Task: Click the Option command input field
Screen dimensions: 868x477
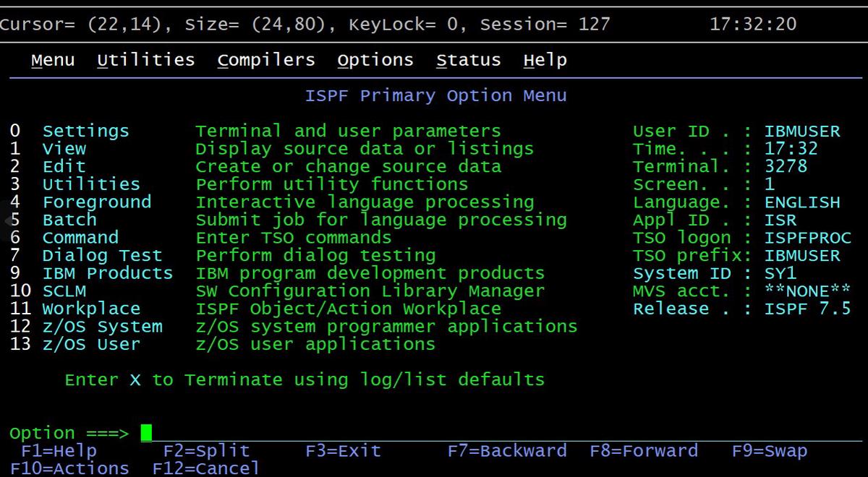Action: (434, 433)
